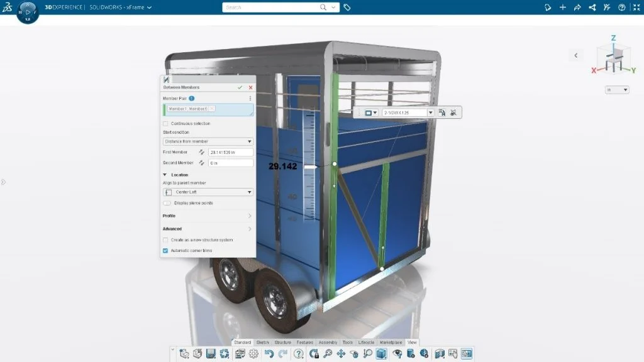Toggle Display pierce points switch
644x362 pixels.
(x=167, y=203)
